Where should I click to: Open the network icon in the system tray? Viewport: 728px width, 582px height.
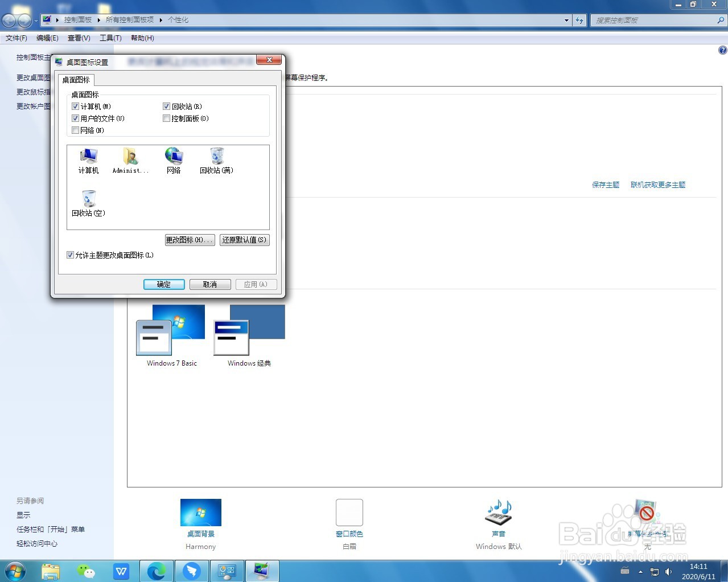pyautogui.click(x=655, y=572)
